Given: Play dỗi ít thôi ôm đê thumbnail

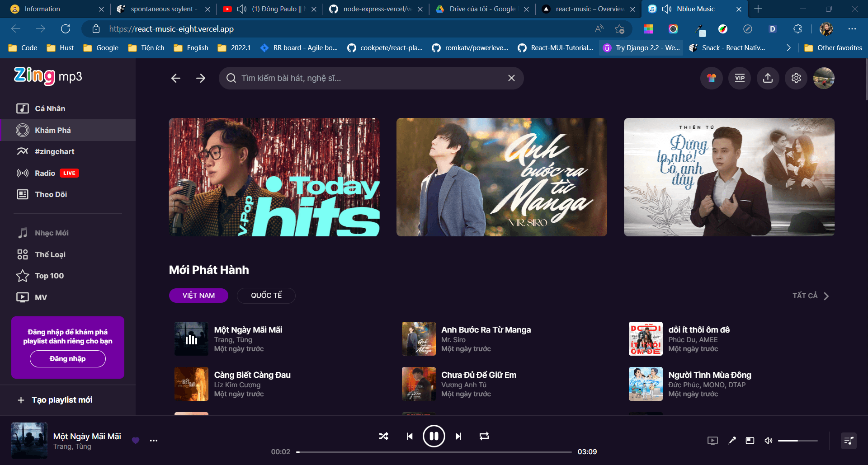Looking at the screenshot, I should coord(646,339).
